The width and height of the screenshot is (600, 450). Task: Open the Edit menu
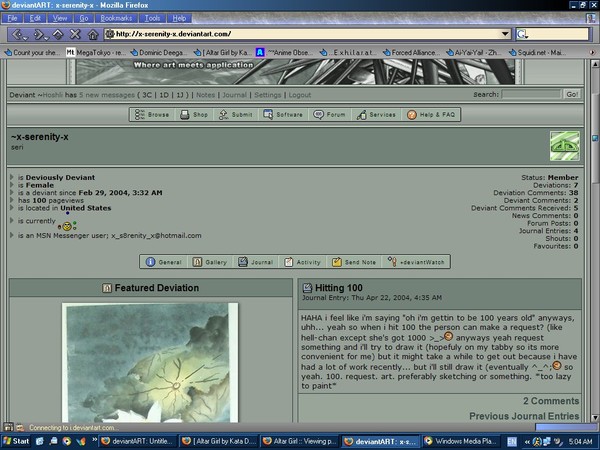click(35, 18)
